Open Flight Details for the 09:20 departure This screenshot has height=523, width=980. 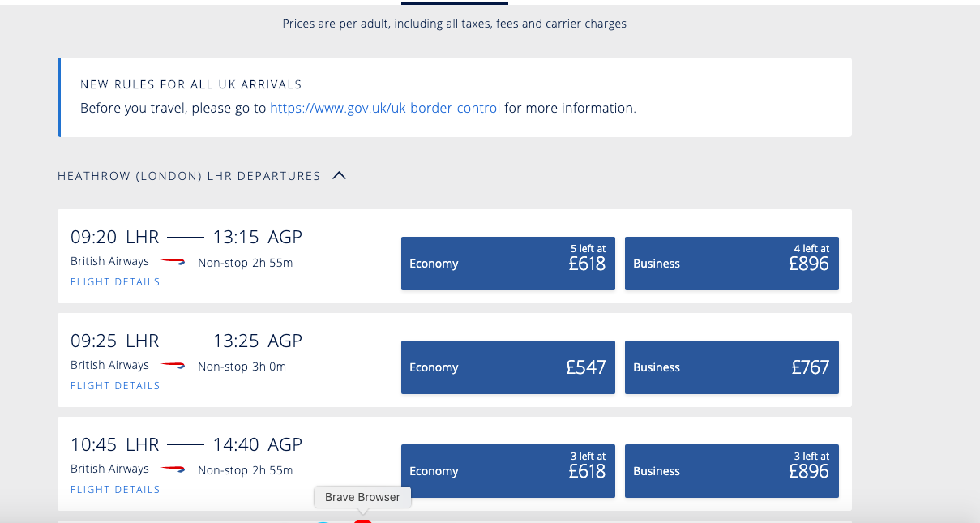point(115,282)
